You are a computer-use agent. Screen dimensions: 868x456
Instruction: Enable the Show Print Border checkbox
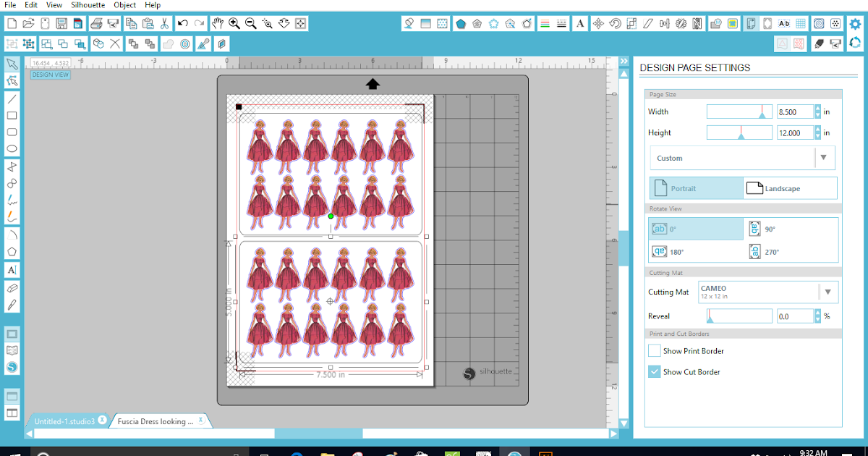(x=654, y=351)
